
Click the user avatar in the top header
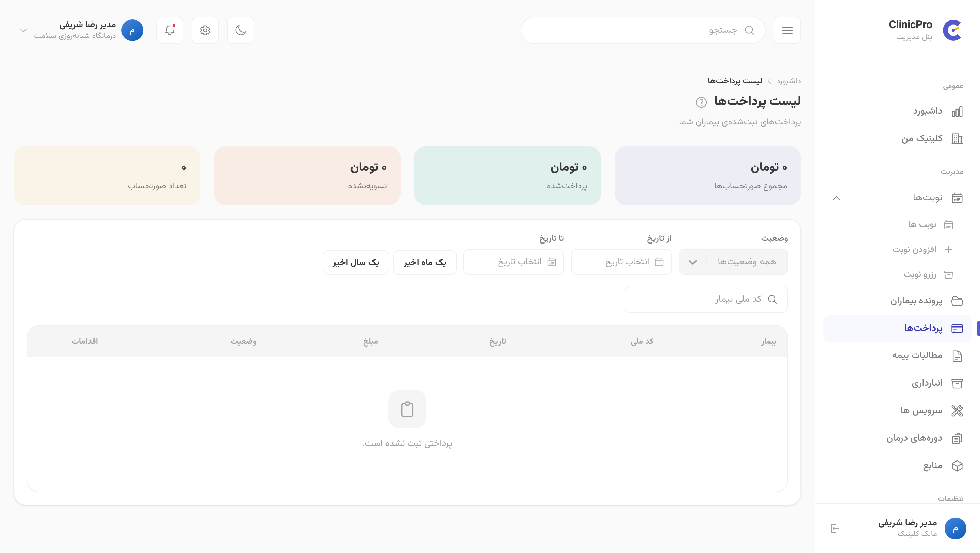[x=132, y=30]
